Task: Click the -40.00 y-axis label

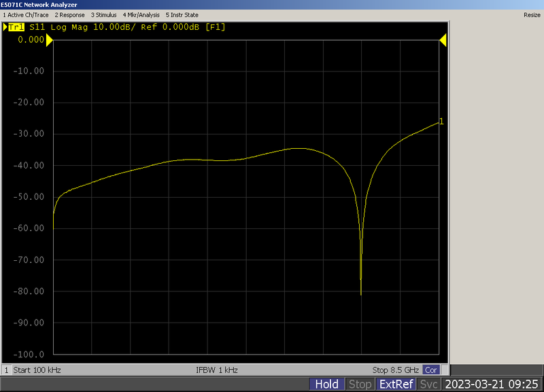Action: (x=29, y=165)
